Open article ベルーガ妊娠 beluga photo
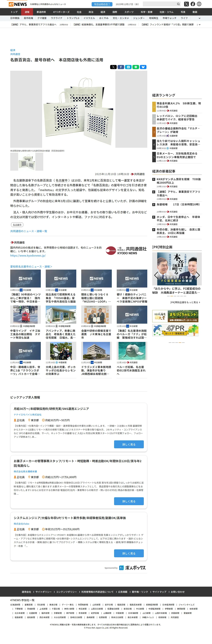 (132, 351)
